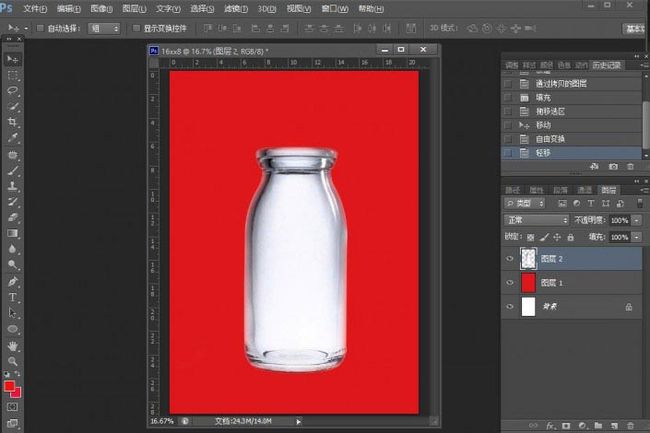Set history brush source to 填充 state

pyautogui.click(x=508, y=98)
